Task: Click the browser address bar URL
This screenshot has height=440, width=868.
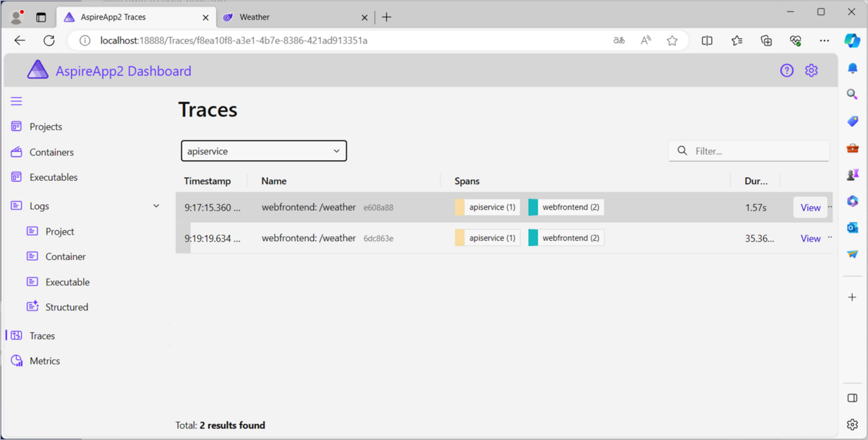Action: click(x=234, y=41)
